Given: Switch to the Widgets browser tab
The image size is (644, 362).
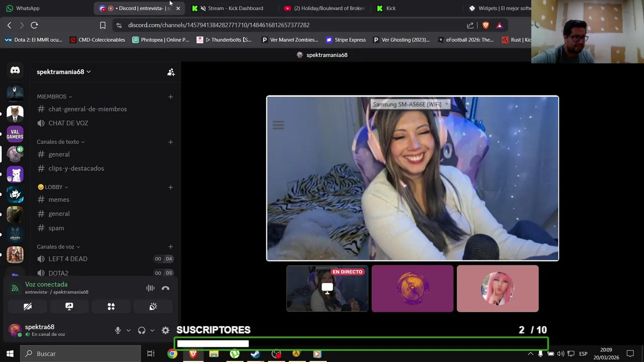Looking at the screenshot, I should pyautogui.click(x=499, y=8).
